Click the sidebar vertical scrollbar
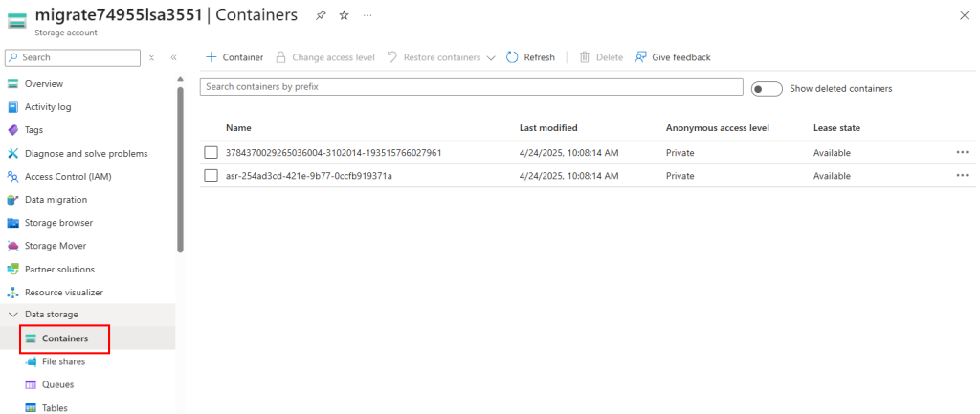The height and width of the screenshot is (414, 980). point(180,168)
